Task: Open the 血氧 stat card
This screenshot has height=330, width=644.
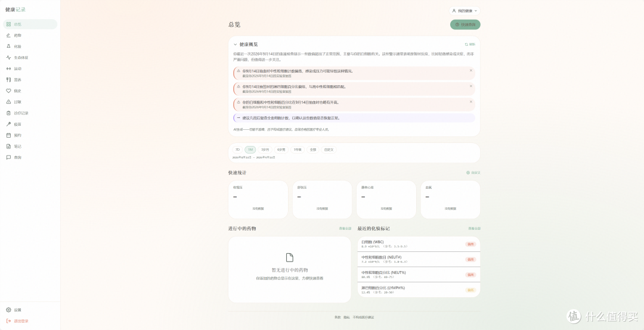Action: tap(450, 200)
